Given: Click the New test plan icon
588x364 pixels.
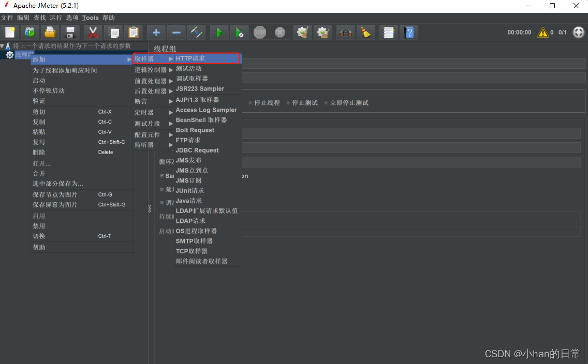Looking at the screenshot, I should pyautogui.click(x=10, y=33).
